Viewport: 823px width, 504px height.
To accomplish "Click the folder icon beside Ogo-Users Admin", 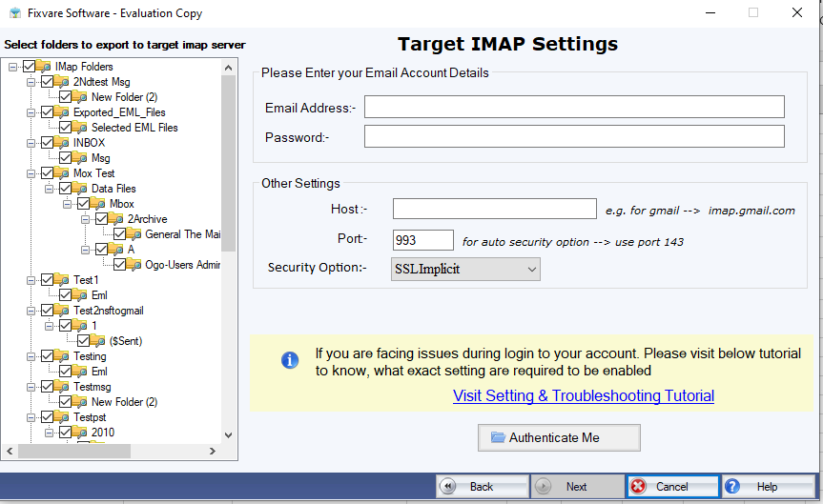I will (x=134, y=265).
